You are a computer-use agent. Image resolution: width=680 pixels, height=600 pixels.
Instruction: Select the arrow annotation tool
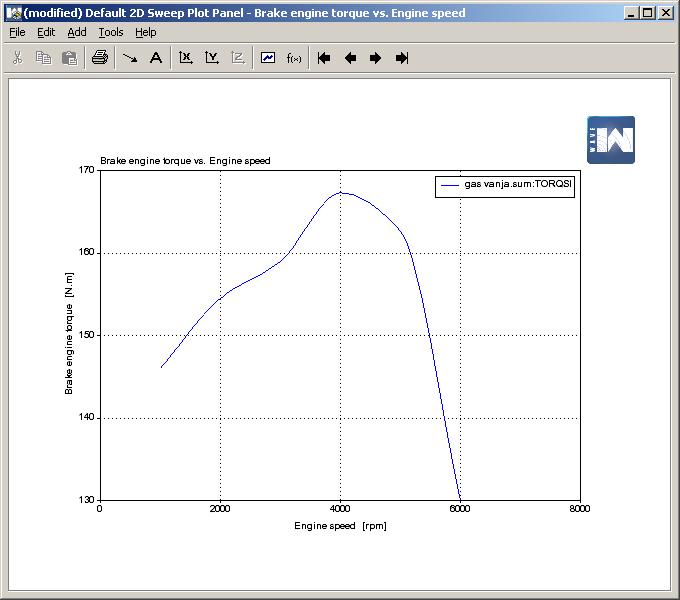(x=130, y=58)
